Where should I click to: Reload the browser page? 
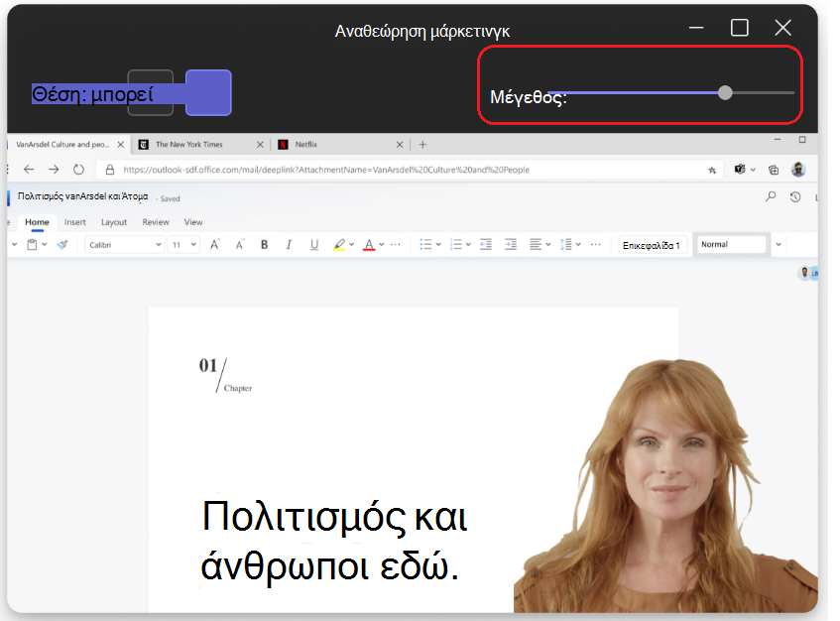(x=78, y=170)
